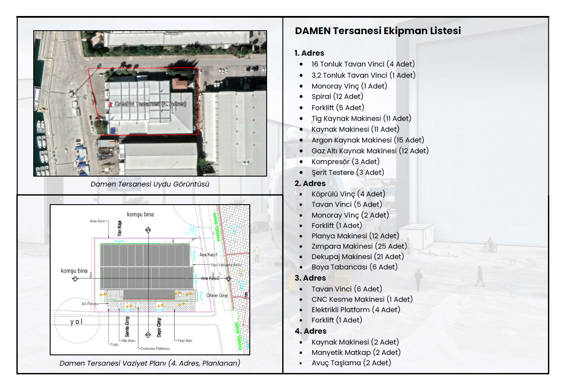Screen dimensions: 570x392
Task: Click Forklift (1 Adet) under 2. Adres
Action: [x=337, y=225]
